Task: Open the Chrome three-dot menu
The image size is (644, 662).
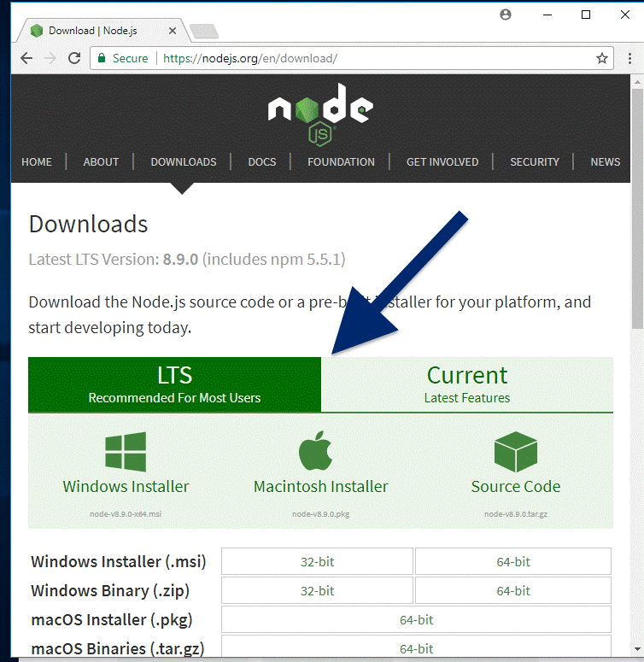Action: click(x=629, y=58)
